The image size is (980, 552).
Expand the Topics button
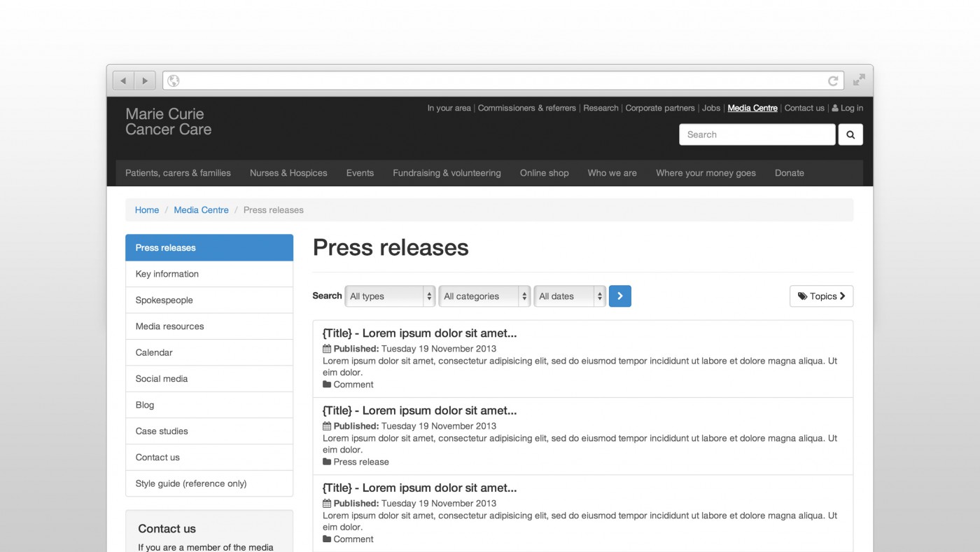click(821, 296)
